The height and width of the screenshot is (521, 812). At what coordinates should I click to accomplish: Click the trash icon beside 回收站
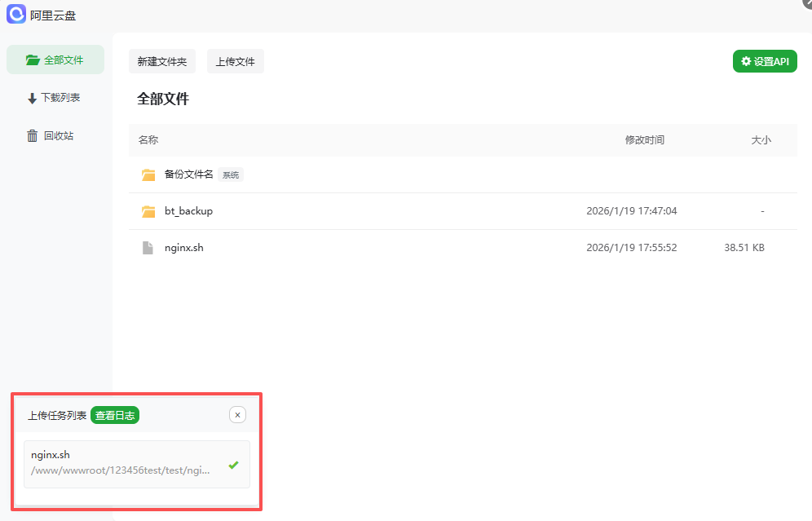click(31, 135)
